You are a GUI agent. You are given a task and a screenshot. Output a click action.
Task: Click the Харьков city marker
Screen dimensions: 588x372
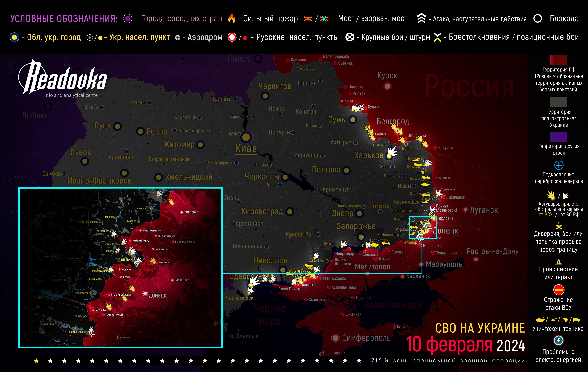[389, 156]
